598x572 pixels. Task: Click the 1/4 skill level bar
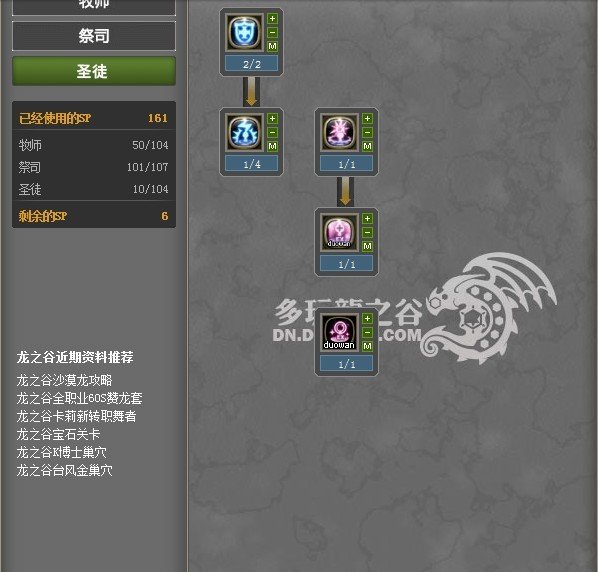252,164
